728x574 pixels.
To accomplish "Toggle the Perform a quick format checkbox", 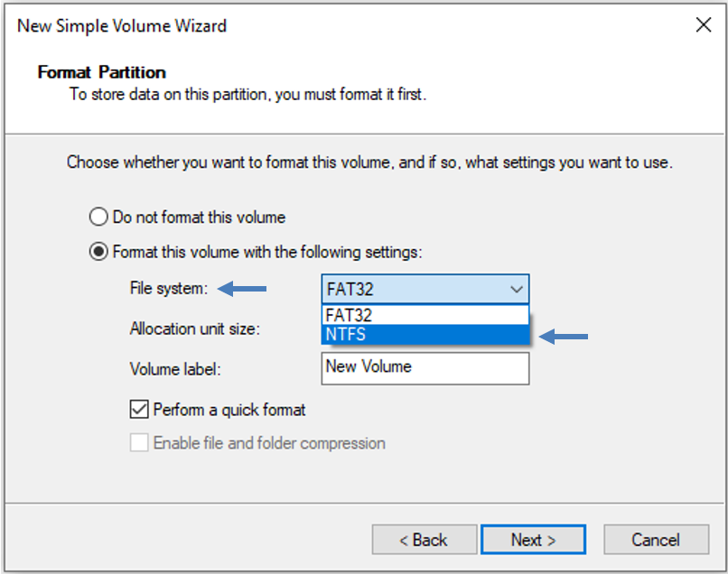I will [139, 409].
